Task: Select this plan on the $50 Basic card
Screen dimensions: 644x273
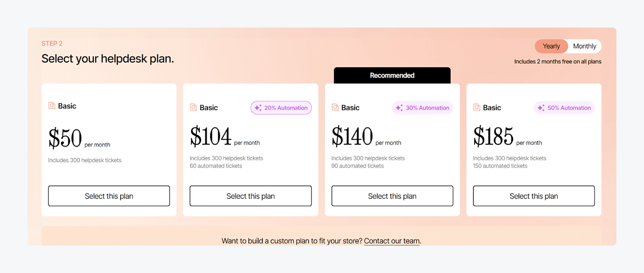Action: point(109,196)
